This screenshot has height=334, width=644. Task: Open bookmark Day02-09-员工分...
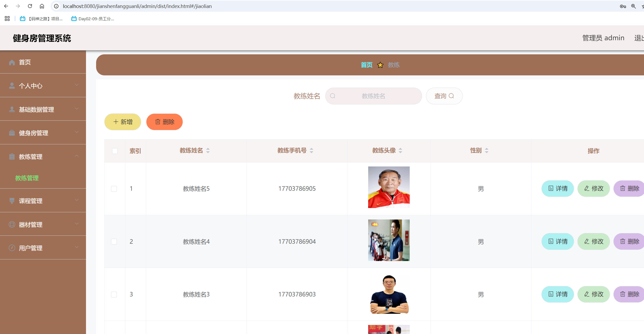point(93,19)
